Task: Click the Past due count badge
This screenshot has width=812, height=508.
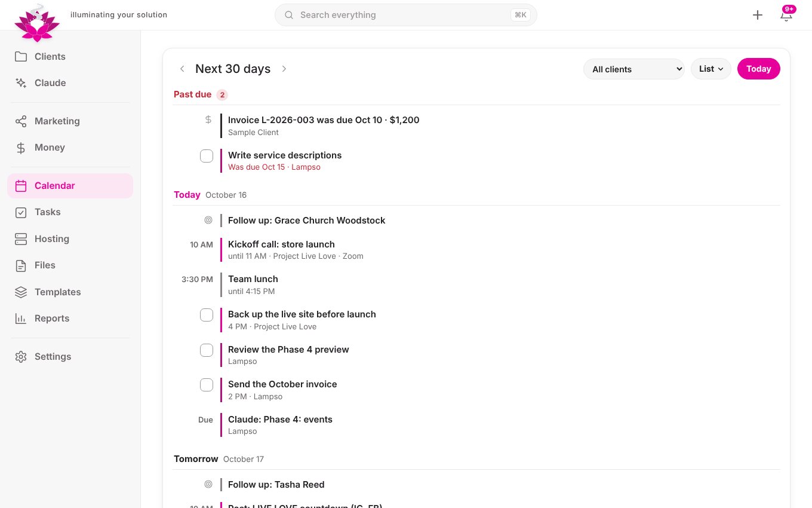Action: pos(222,94)
